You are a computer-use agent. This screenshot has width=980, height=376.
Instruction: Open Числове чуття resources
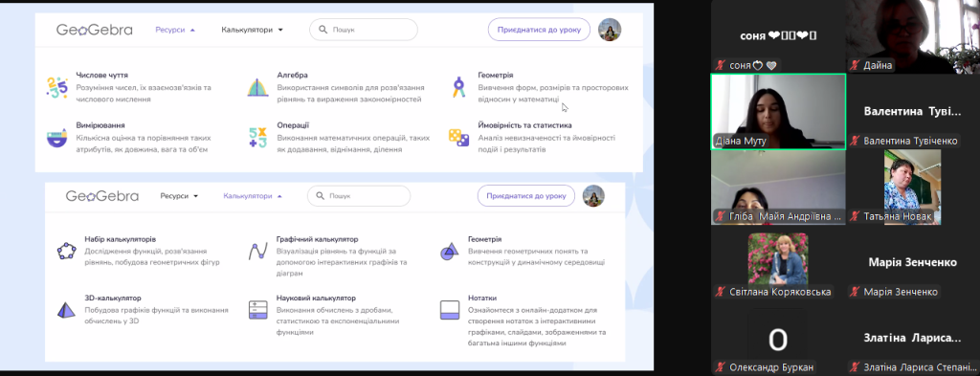[x=101, y=75]
